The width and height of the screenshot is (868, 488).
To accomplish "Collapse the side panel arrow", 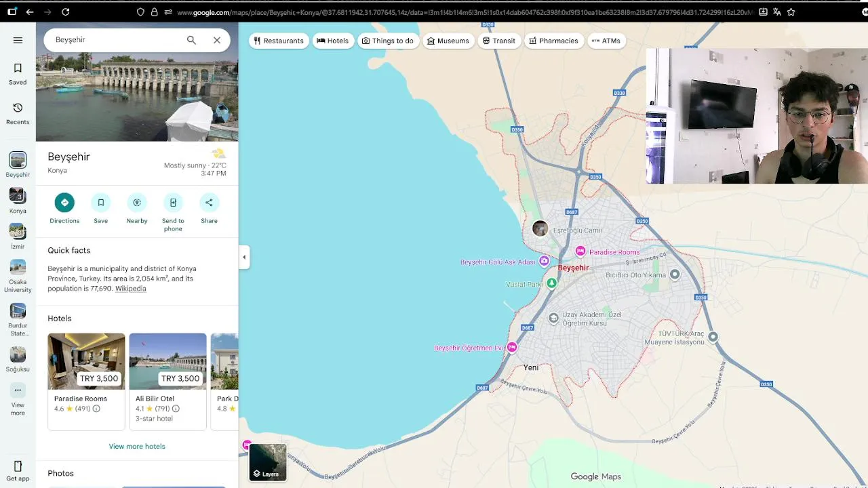I will (244, 257).
